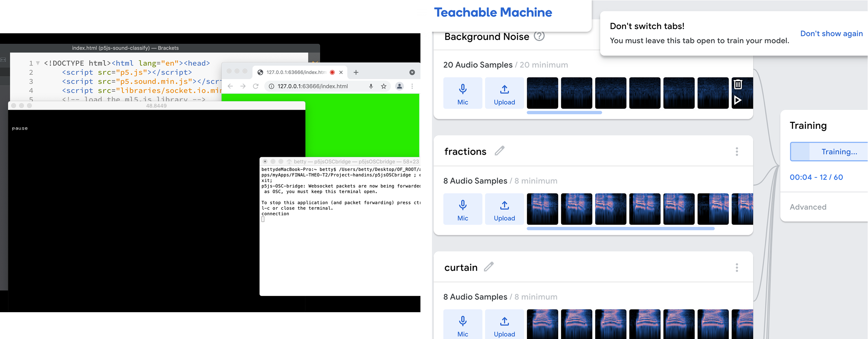The height and width of the screenshot is (339, 868).
Task: Open curtain class three-dot options menu
Action: tap(737, 268)
